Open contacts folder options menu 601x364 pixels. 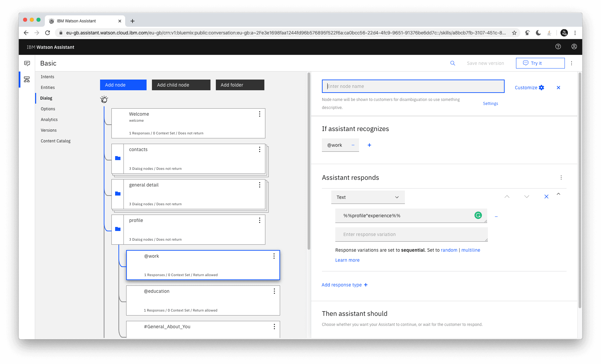point(259,149)
